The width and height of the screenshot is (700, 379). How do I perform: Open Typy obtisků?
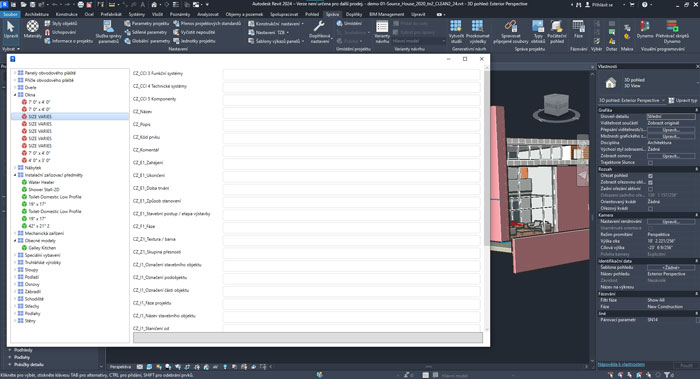(x=538, y=32)
